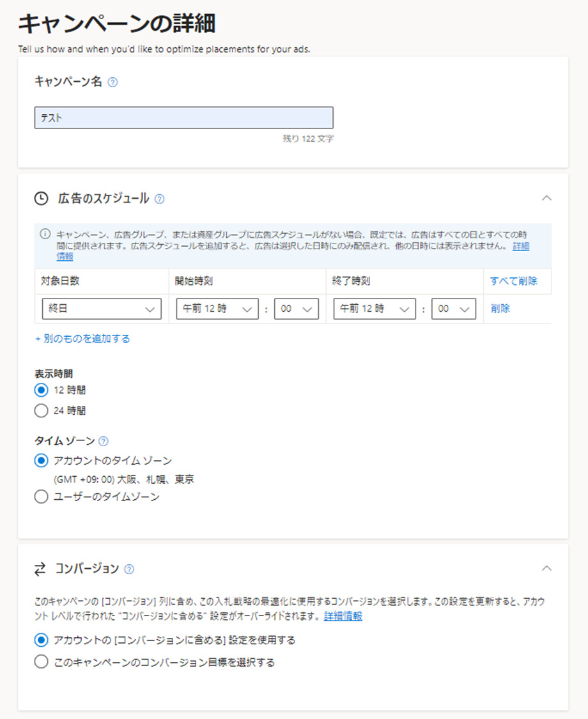
Task: Select the 24 時間 display option
Action: [42, 411]
